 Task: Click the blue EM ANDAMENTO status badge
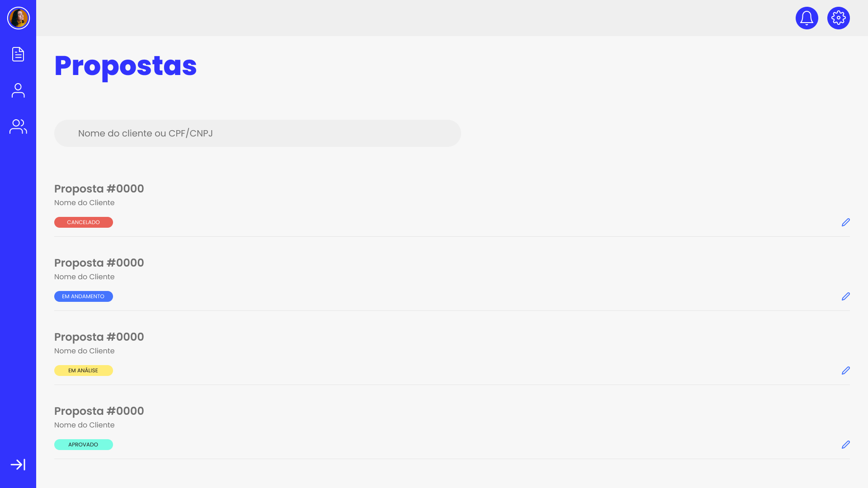(84, 296)
